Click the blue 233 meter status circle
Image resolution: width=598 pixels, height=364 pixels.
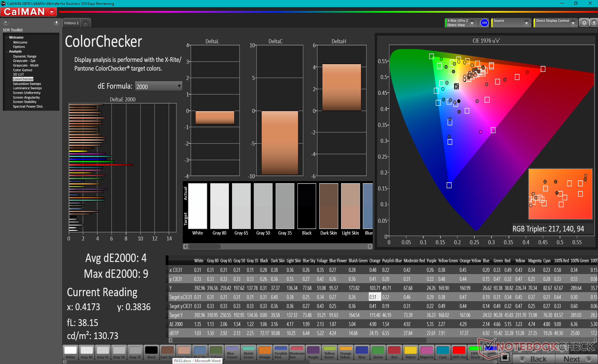point(484,23)
